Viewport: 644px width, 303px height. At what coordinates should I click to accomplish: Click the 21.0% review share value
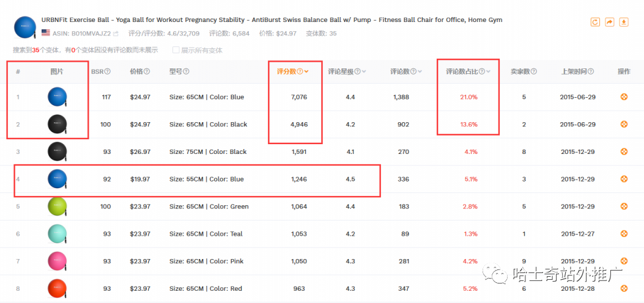(468, 97)
